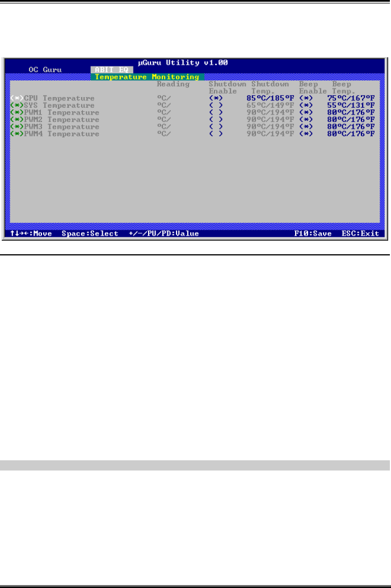Select CPU beep temp 75°C/167°F
This screenshot has width=391, height=588.
pyautogui.click(x=351, y=98)
